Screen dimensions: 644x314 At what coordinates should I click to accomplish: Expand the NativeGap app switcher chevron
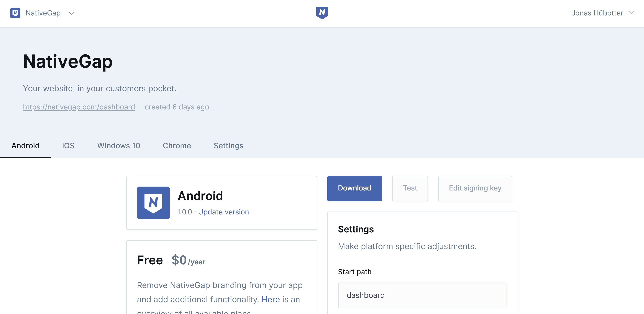tap(71, 13)
